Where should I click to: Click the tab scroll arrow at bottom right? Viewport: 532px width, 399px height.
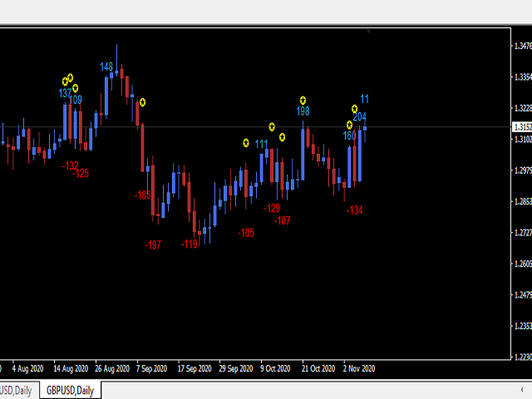(x=522, y=390)
